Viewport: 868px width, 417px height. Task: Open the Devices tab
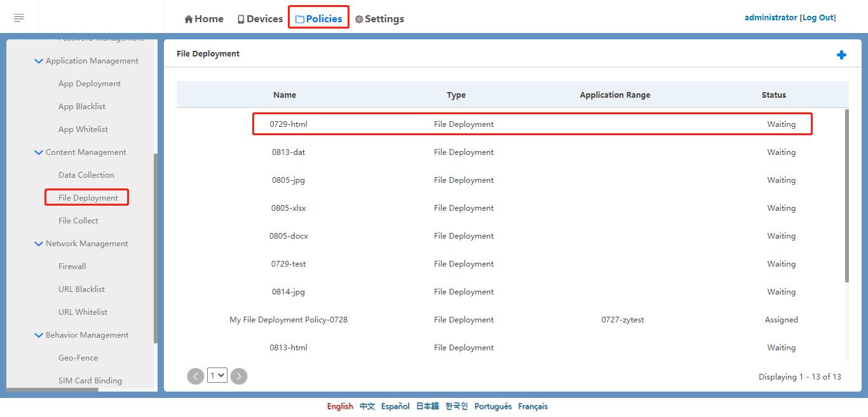pyautogui.click(x=260, y=19)
